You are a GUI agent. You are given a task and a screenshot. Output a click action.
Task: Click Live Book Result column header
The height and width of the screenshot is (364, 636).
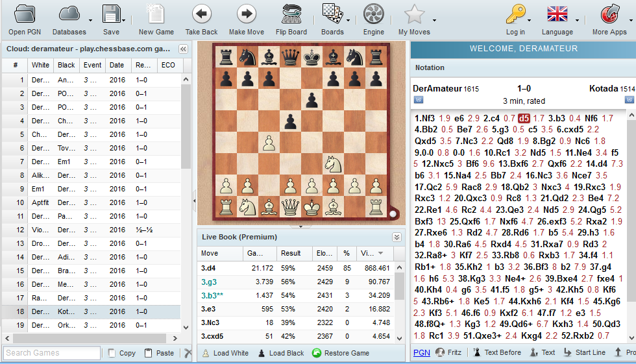pos(295,253)
